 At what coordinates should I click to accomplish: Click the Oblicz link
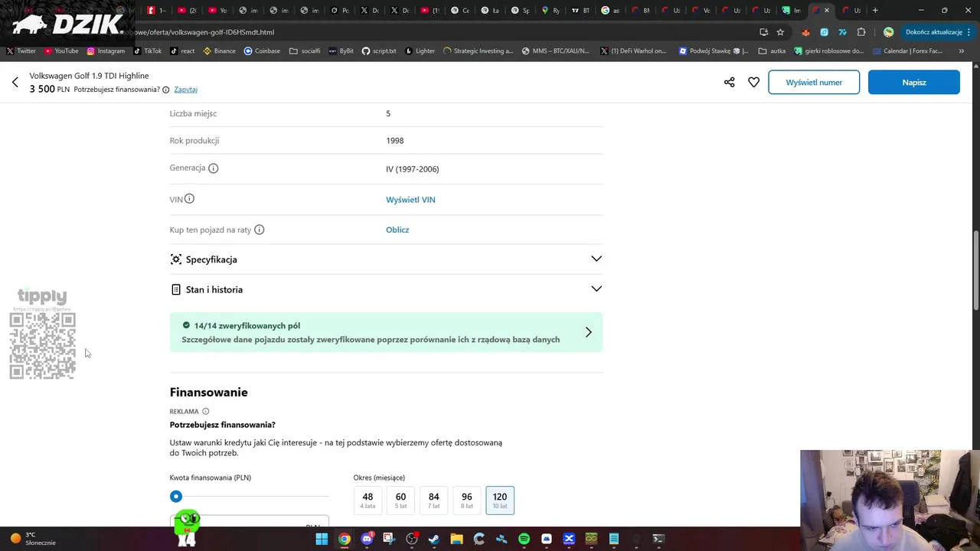pos(397,230)
